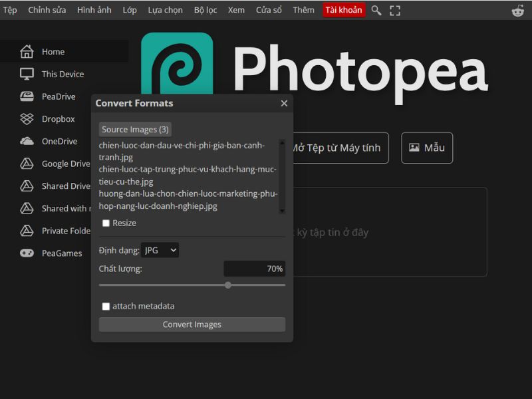
Task: Select the Home label in sidebar
Action: pos(53,52)
